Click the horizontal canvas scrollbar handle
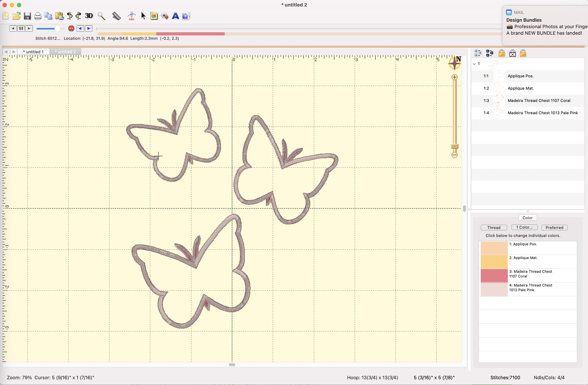The width and height of the screenshot is (588, 385). click(x=232, y=365)
